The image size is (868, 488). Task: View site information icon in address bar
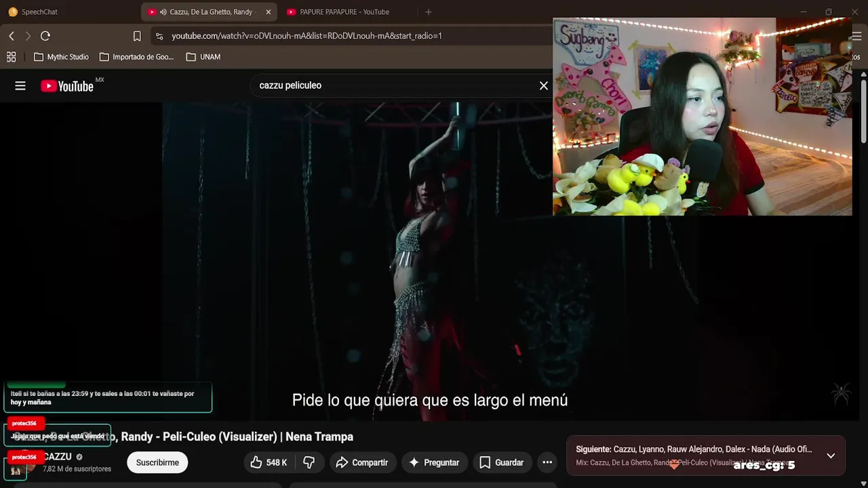pyautogui.click(x=159, y=36)
